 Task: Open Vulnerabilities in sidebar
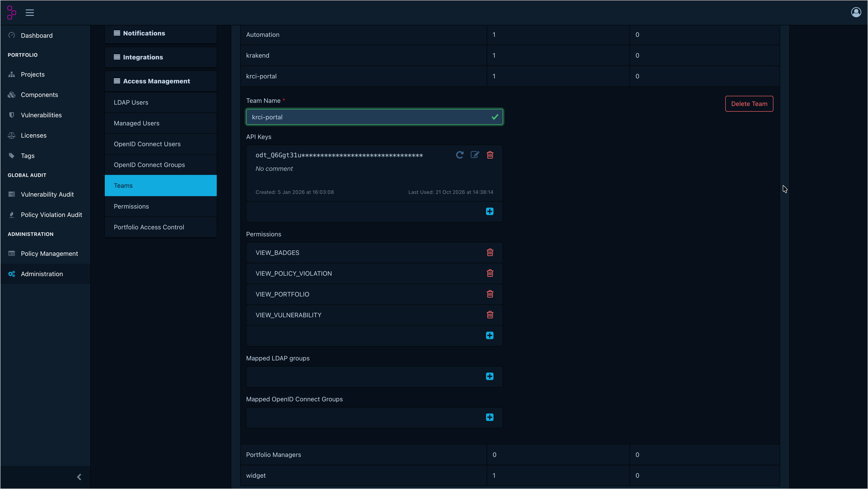click(x=45, y=115)
